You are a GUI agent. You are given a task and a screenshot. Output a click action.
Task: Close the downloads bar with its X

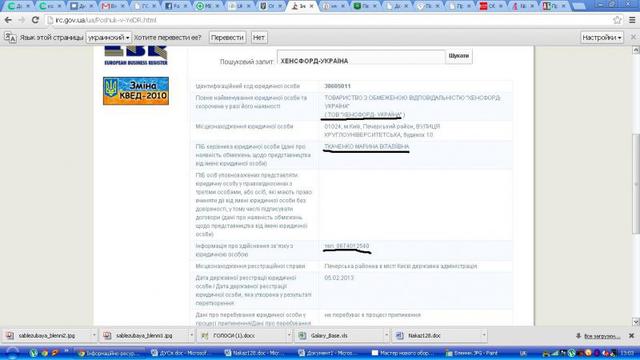[x=631, y=336]
